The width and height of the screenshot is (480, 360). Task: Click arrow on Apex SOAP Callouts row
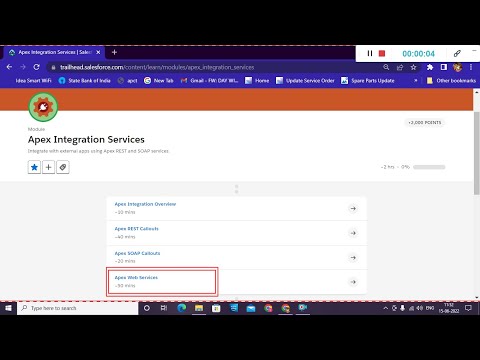point(353,258)
